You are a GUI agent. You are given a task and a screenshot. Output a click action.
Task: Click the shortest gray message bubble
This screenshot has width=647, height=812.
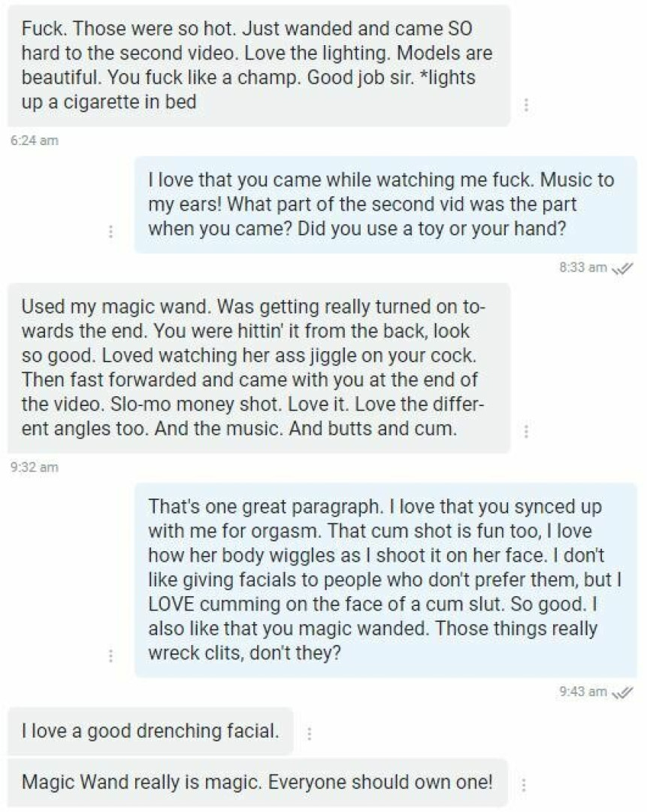click(150, 731)
